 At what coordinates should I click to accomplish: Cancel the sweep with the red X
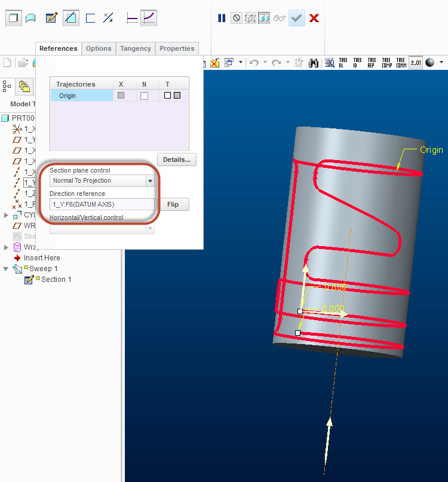click(314, 18)
